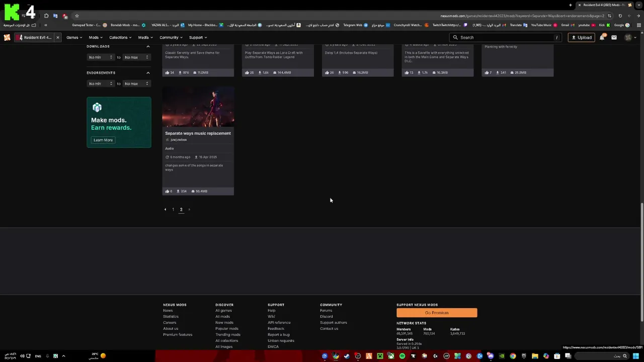Open Xbox app from the taskbar
The height and width of the screenshot is (362, 644).
(391, 356)
